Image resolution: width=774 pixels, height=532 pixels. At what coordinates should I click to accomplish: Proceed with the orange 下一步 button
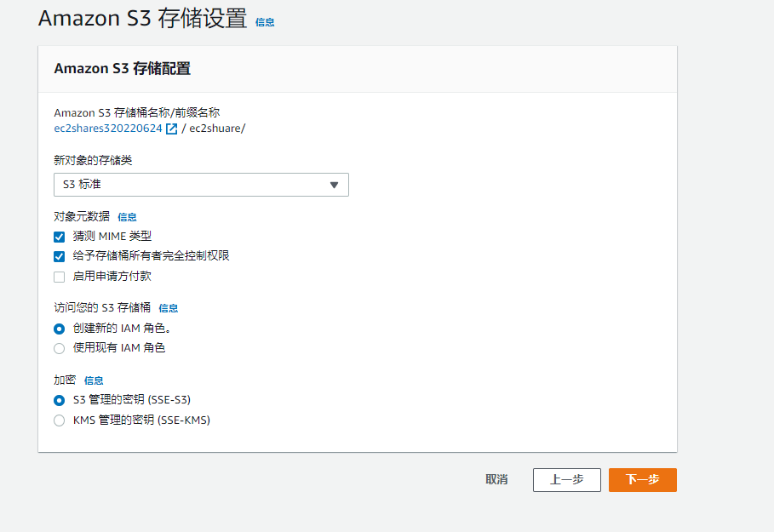click(643, 480)
